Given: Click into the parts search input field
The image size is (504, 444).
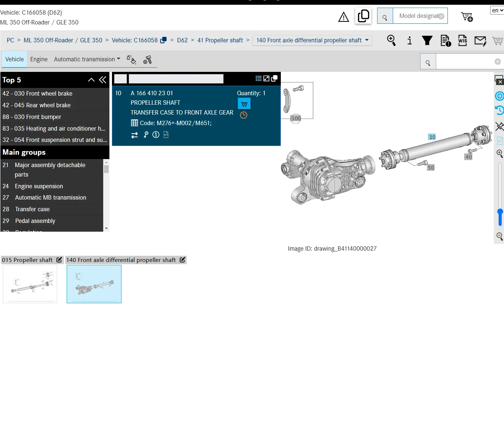Looking at the screenshot, I should 465,62.
